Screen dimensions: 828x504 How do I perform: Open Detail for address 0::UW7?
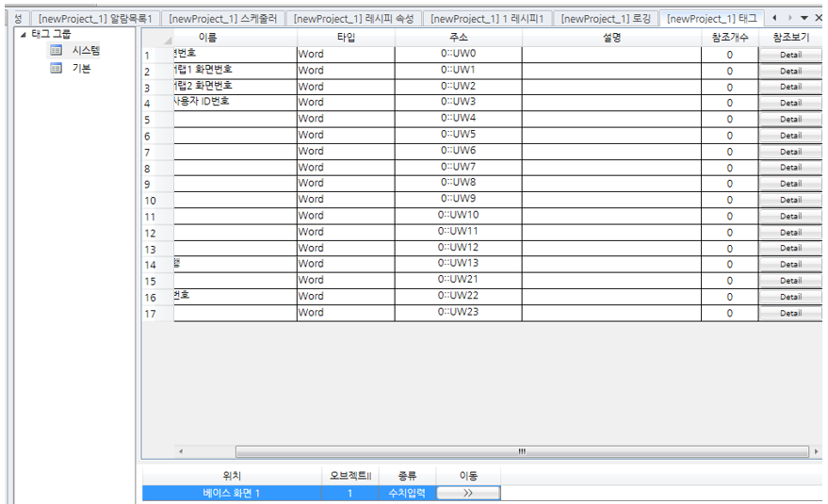[790, 168]
